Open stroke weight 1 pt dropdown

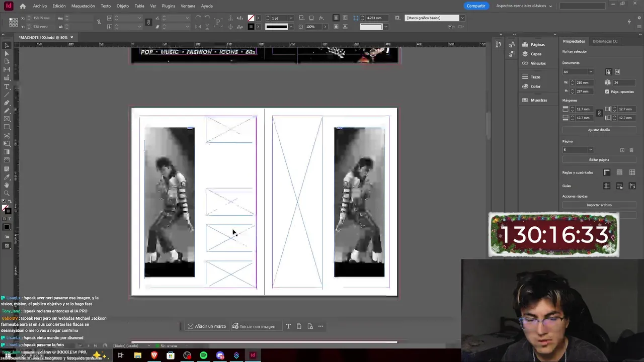291,18
